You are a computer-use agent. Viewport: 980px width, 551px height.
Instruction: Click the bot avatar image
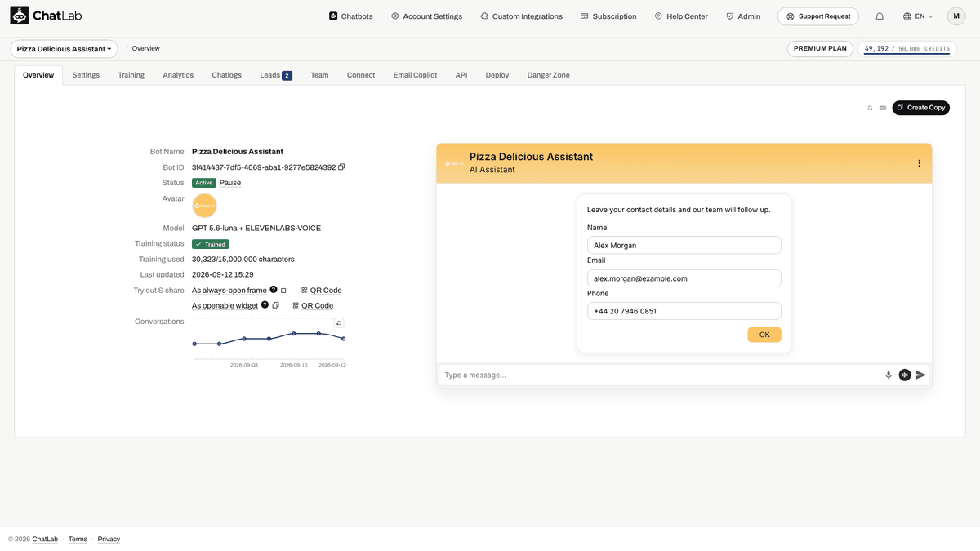pyautogui.click(x=204, y=206)
